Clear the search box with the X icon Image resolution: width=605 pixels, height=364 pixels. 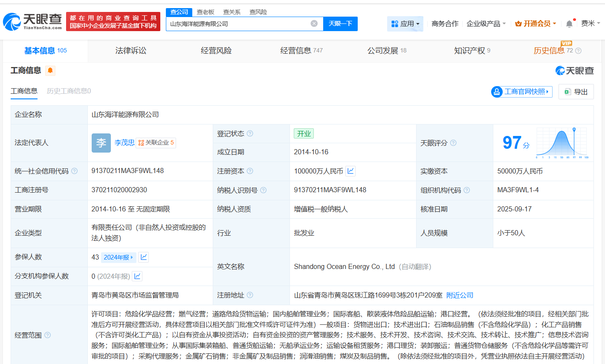pos(314,24)
